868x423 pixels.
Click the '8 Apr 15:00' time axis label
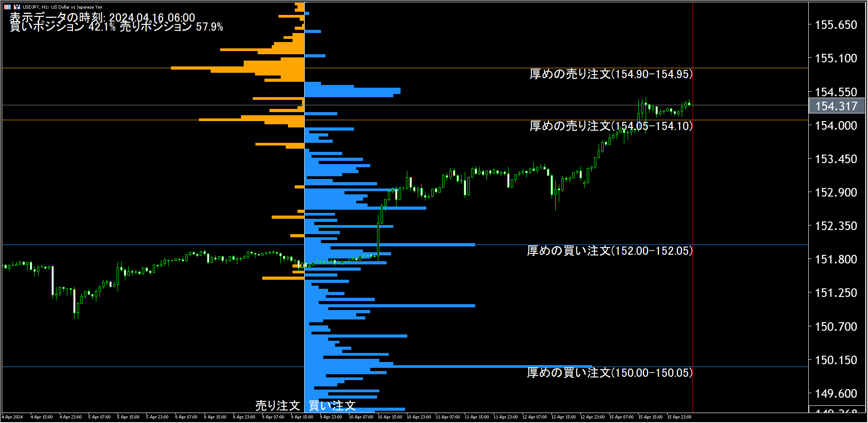click(215, 417)
